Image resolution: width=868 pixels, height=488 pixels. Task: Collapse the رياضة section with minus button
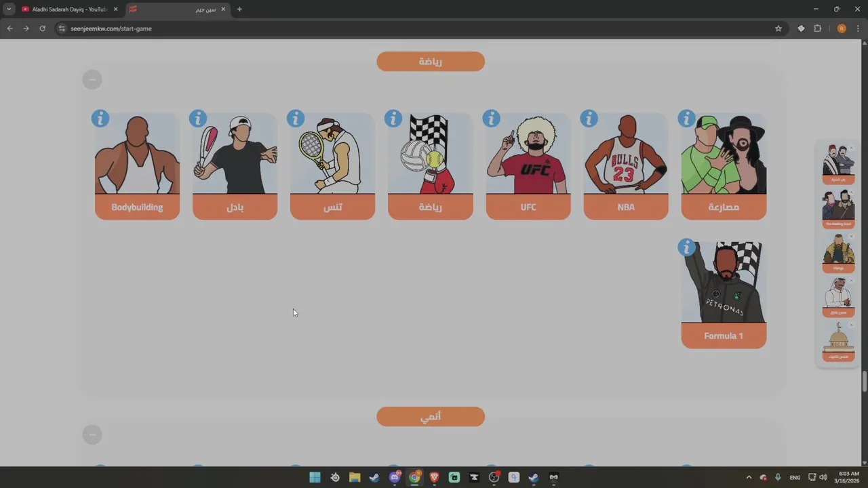(x=92, y=79)
